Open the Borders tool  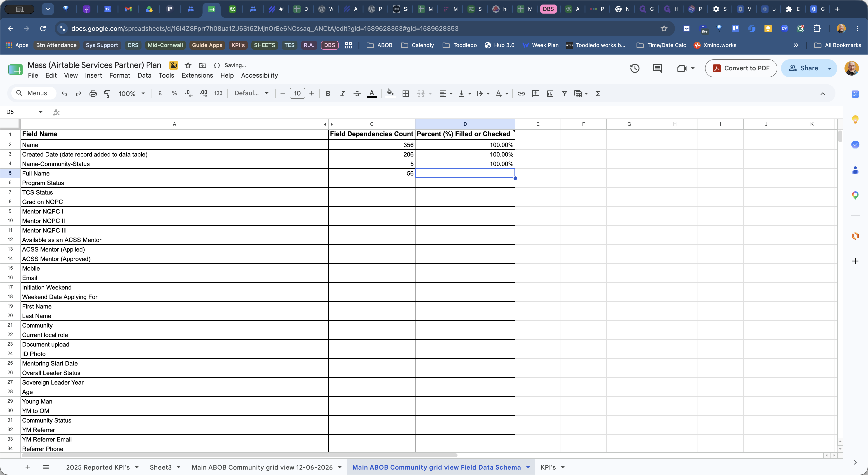[406, 94]
